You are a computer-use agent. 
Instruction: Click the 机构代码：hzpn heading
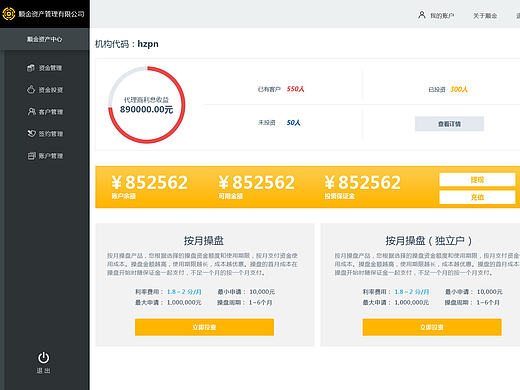point(127,44)
